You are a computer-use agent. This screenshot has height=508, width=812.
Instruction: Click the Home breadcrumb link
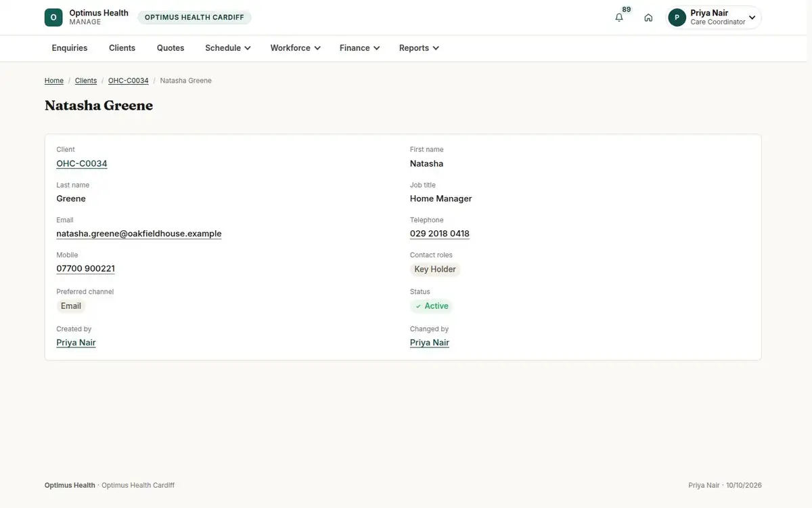[54, 81]
